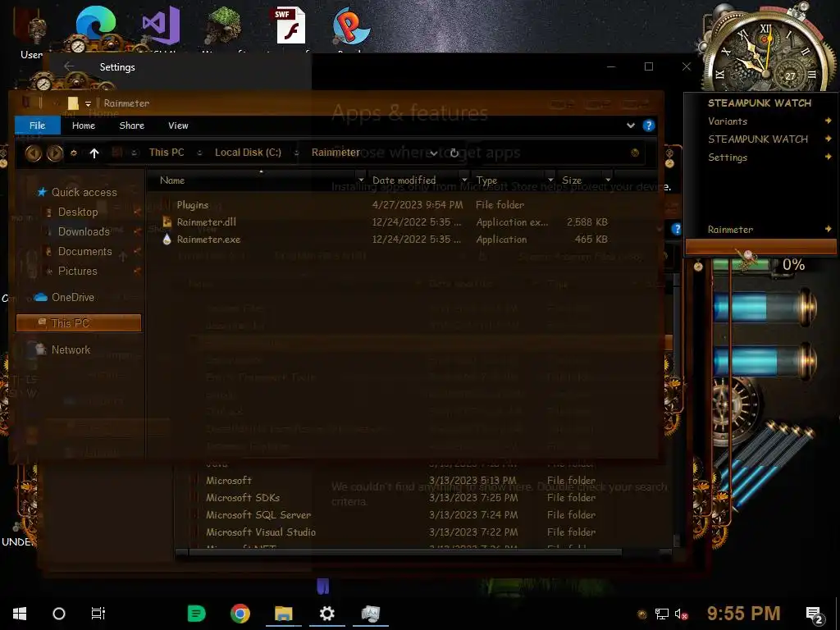Click the Back button in File Explorer
Image resolution: width=840 pixels, height=630 pixels.
pos(33,153)
